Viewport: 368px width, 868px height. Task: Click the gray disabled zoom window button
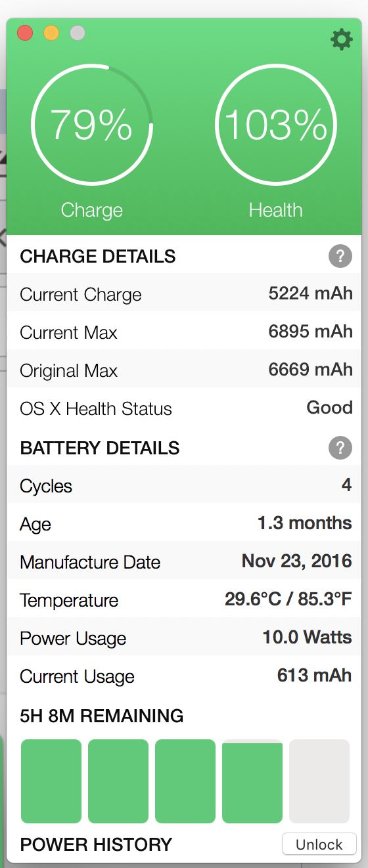pos(78,33)
